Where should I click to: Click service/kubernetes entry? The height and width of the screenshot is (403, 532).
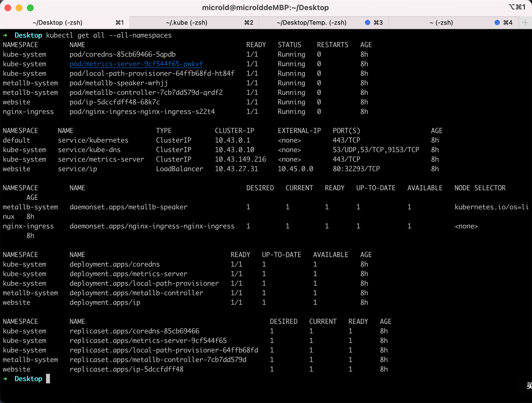tap(93, 140)
